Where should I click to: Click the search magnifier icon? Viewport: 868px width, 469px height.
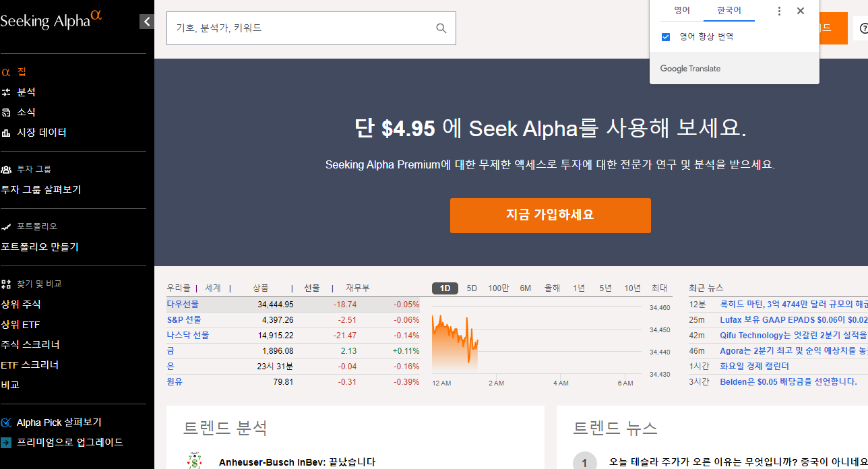click(441, 28)
